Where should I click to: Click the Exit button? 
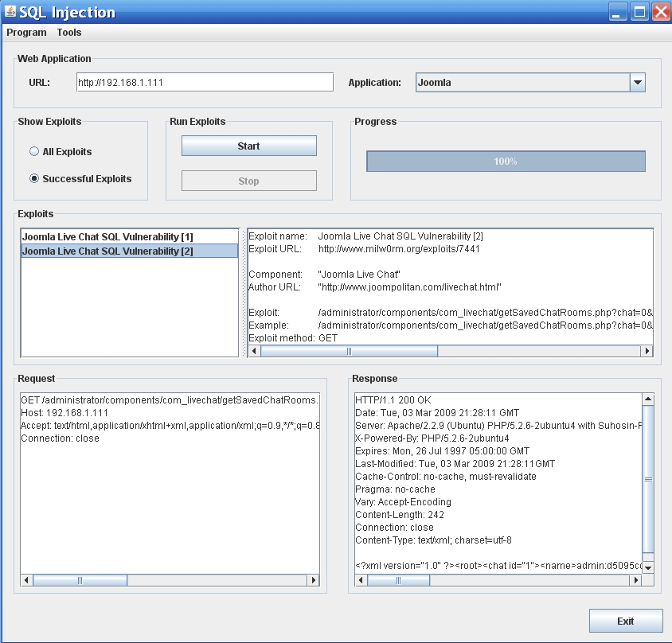click(626, 622)
